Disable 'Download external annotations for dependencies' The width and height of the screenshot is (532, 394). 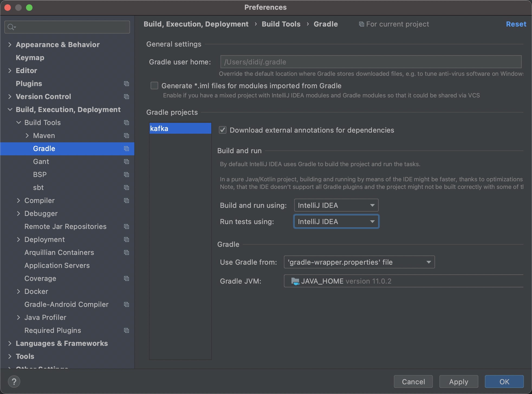pyautogui.click(x=222, y=130)
